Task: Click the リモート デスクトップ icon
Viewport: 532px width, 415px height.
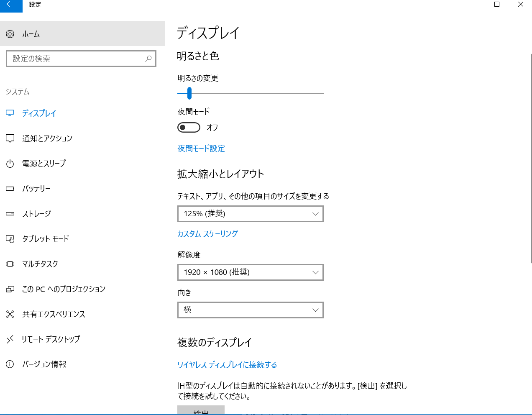Action: tap(10, 339)
